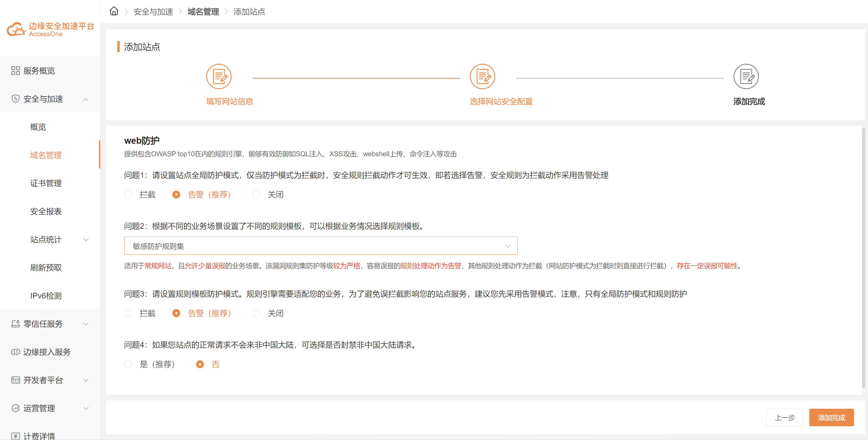The width and height of the screenshot is (868, 440).
Task: Click the 计费详情 sidebar icon
Action: click(x=16, y=436)
